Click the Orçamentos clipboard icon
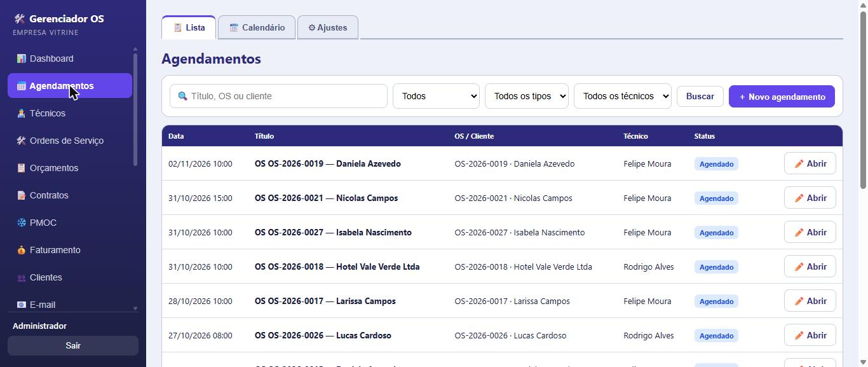The width and height of the screenshot is (868, 367). click(x=22, y=168)
